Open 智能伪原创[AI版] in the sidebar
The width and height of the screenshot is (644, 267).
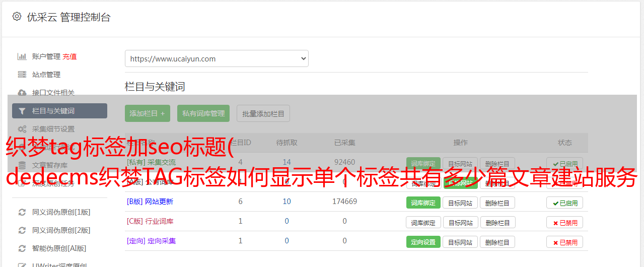coord(59,248)
